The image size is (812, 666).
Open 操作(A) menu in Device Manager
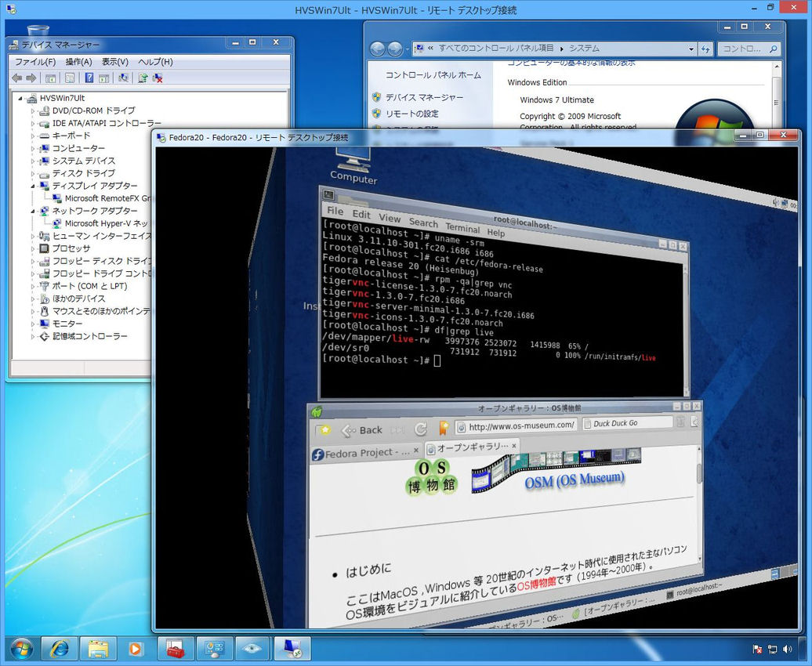78,62
